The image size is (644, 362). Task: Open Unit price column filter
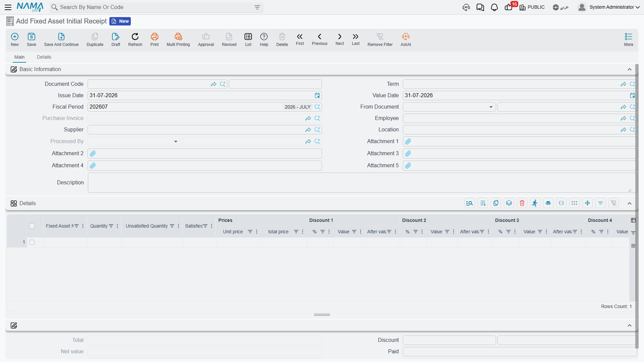(x=250, y=232)
